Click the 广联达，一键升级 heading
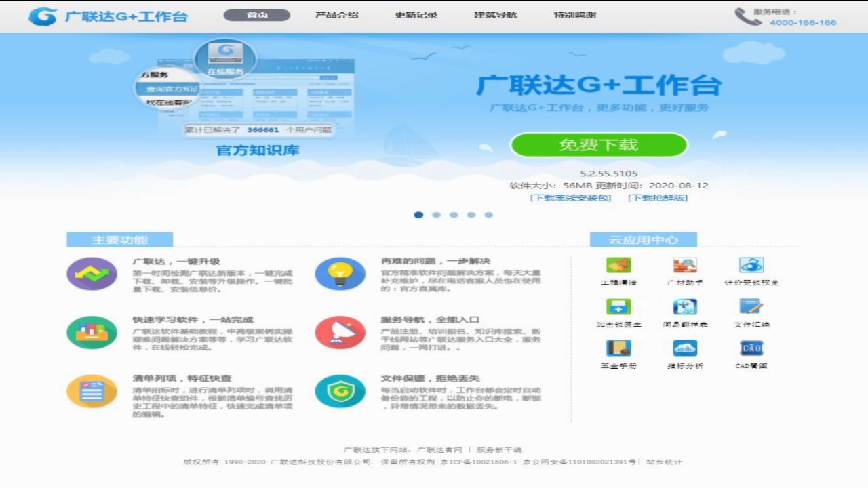 (176, 262)
